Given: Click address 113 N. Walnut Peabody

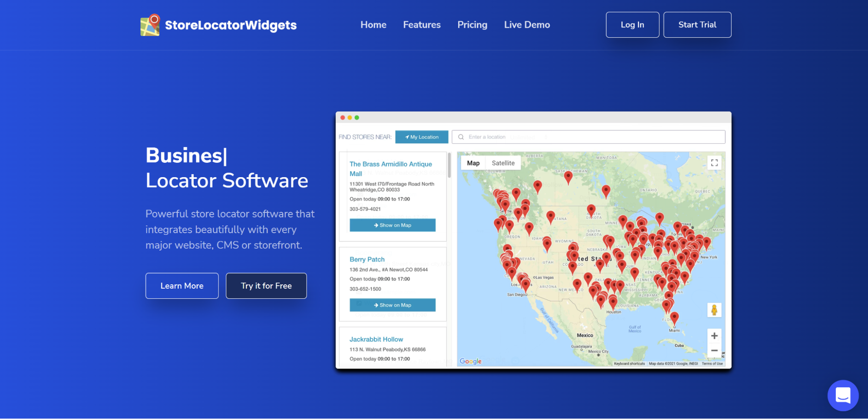Looking at the screenshot, I should coord(387,349).
